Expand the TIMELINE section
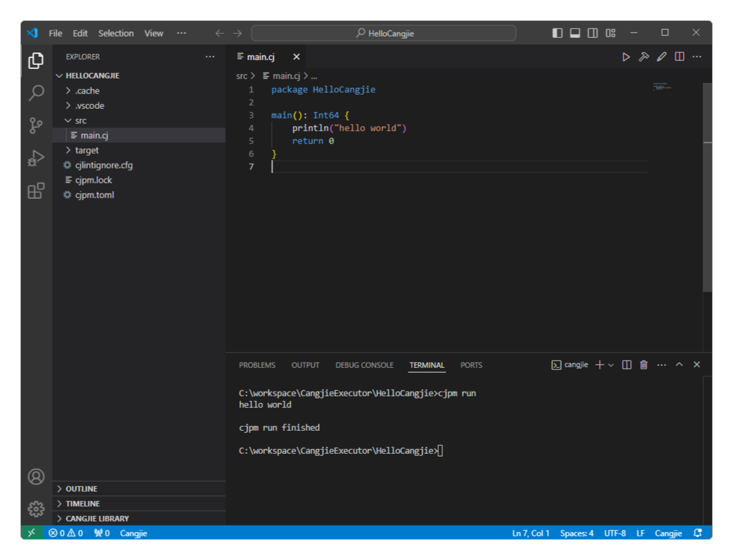 point(139,503)
